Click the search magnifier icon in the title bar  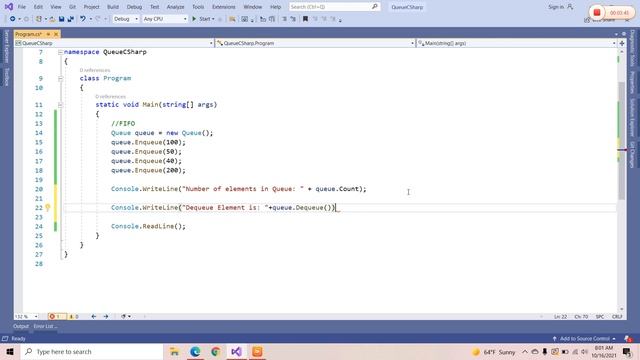[375, 7]
